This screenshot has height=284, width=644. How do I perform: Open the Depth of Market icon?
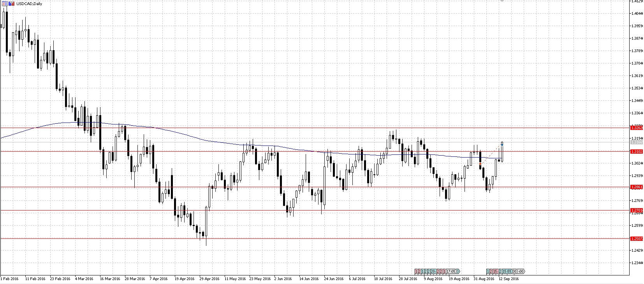pyautogui.click(x=11, y=4)
